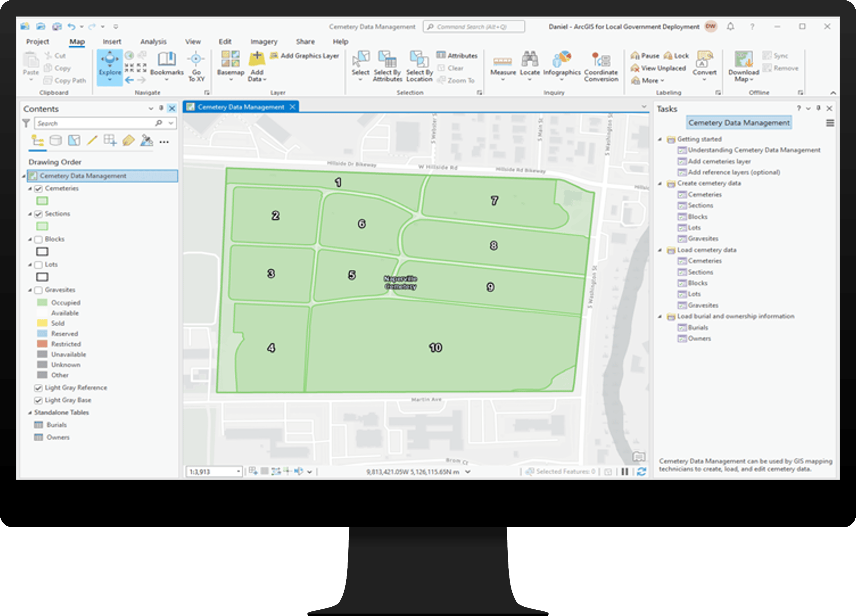Uncheck the Light Gray Reference layer
856x616 pixels.
(x=38, y=388)
